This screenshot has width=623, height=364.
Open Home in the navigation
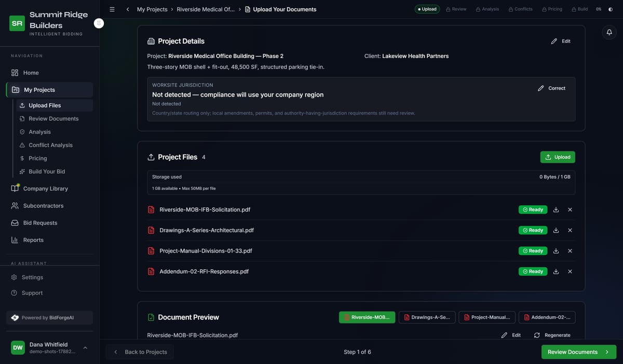point(50,73)
